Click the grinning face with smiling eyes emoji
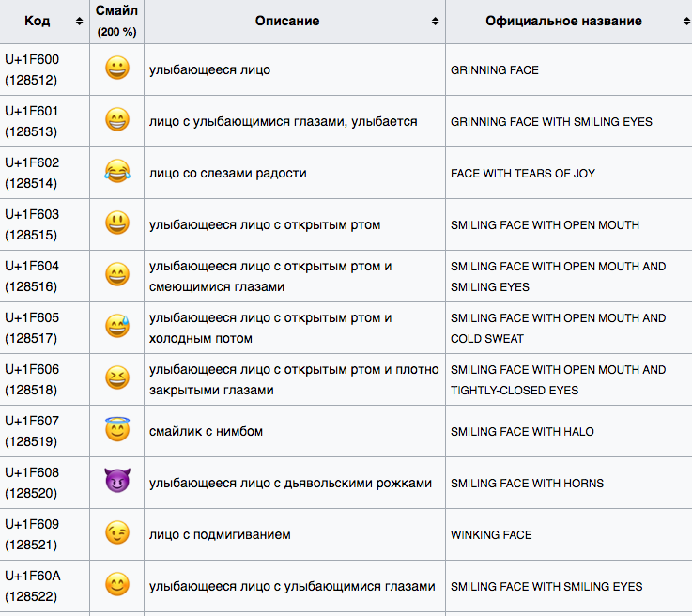 (x=117, y=119)
